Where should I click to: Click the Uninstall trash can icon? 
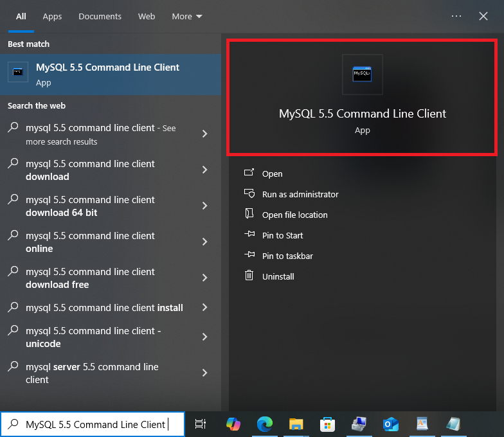click(249, 275)
